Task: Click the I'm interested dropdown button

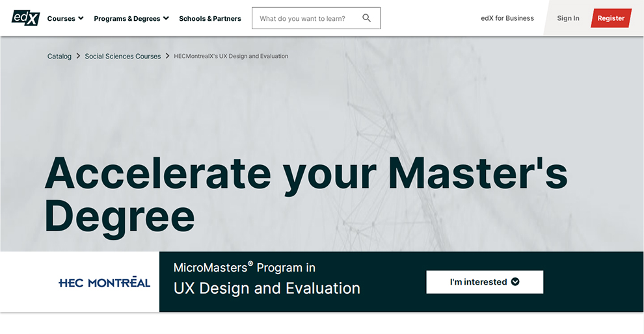Action: pyautogui.click(x=485, y=282)
